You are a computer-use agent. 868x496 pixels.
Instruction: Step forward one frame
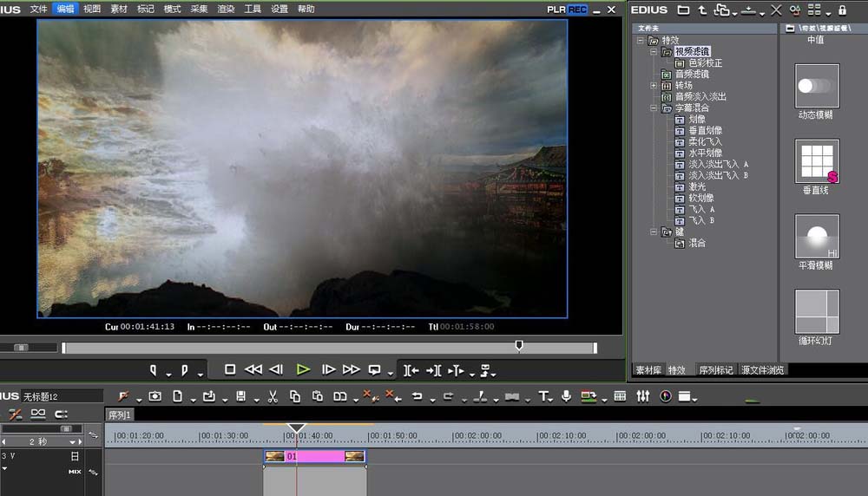tap(328, 369)
